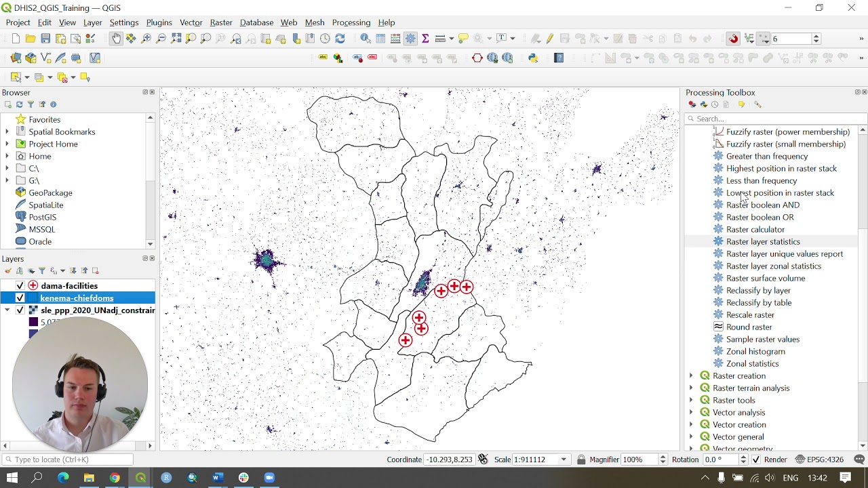Open the log messages icon in status bar

pos(859,460)
